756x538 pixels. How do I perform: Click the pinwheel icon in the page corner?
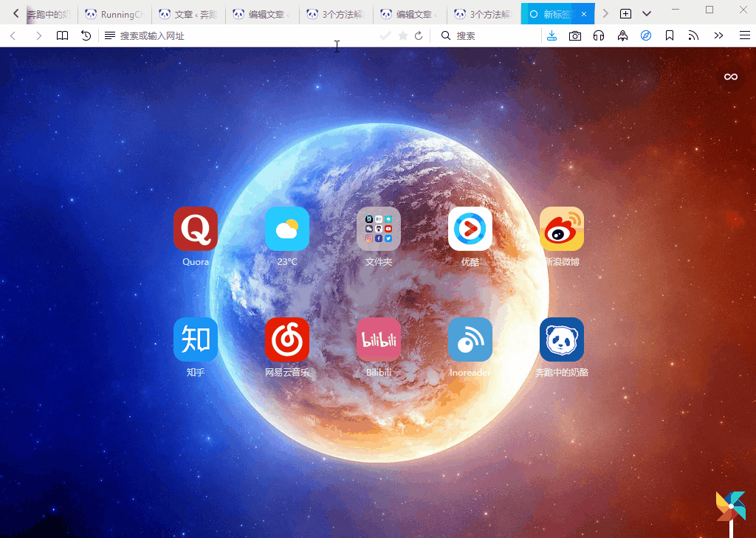pos(731,507)
